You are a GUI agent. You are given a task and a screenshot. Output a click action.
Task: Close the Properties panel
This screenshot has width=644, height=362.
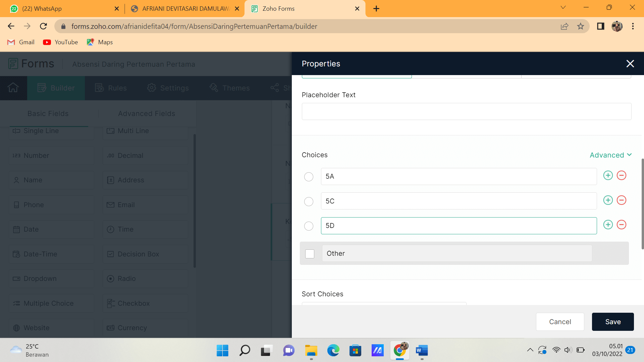(630, 64)
